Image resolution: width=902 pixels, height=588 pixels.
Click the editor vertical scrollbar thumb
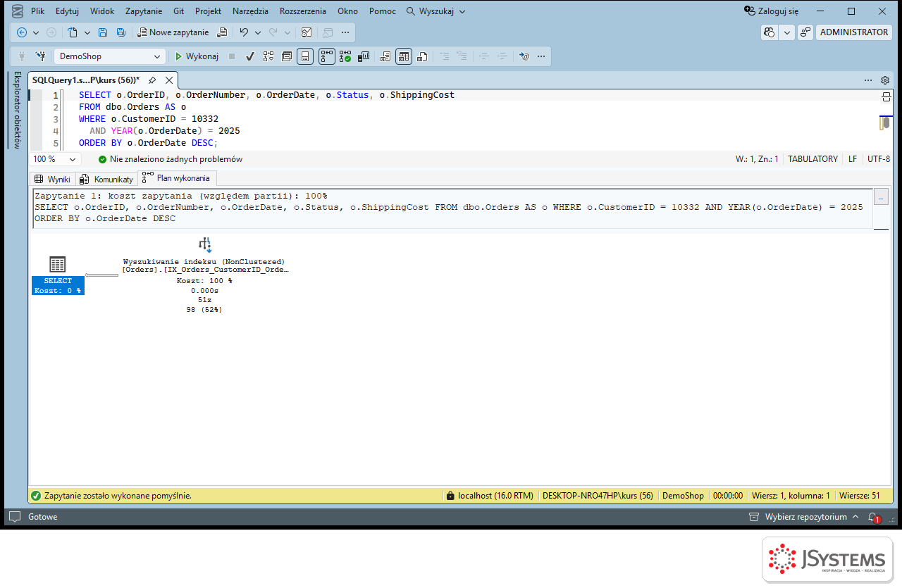pyautogui.click(x=886, y=123)
